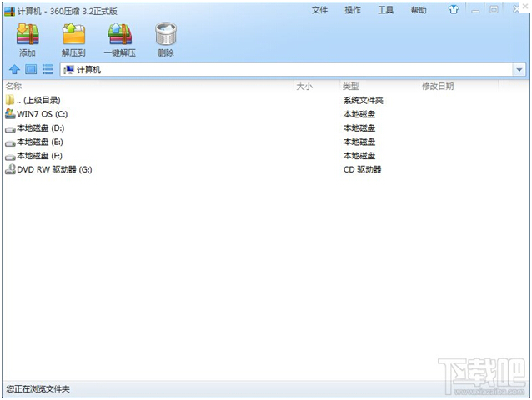
Task: Click 本地磁盘 type cell in C: row
Action: [x=359, y=114]
